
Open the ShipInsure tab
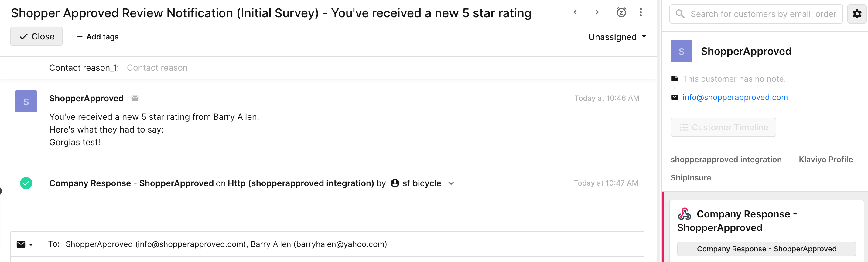point(690,178)
